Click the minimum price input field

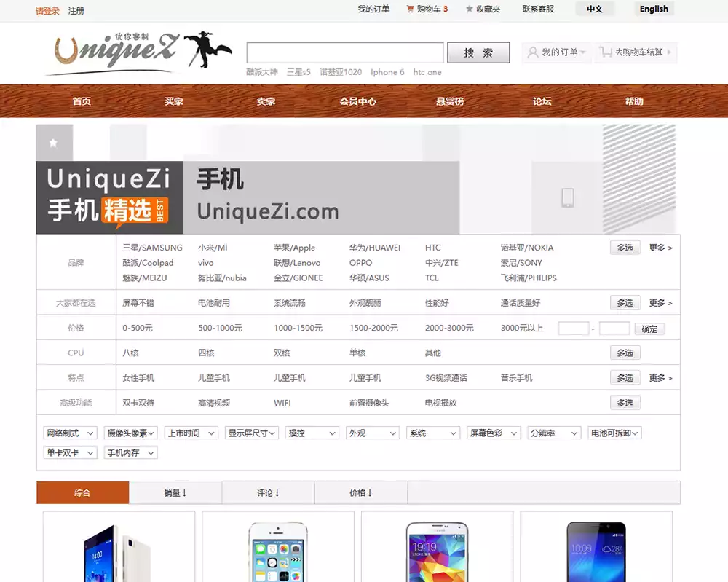[574, 328]
